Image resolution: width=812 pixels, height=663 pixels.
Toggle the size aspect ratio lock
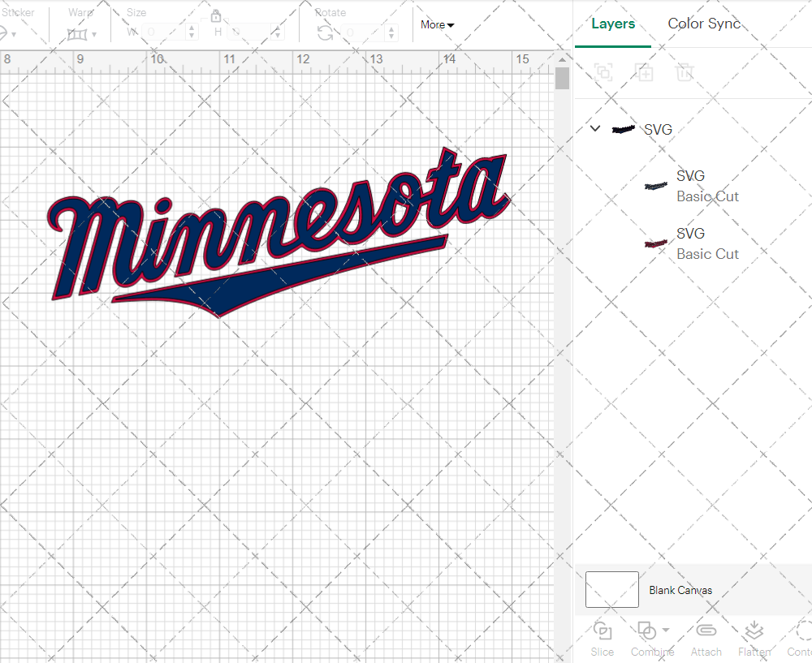(x=216, y=15)
